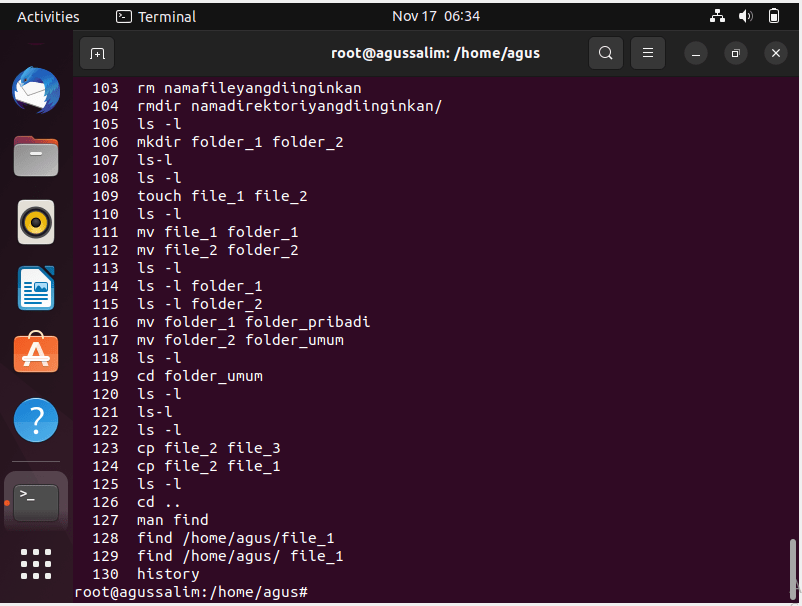Click the network status icon
This screenshot has width=802, height=606.
(717, 16)
